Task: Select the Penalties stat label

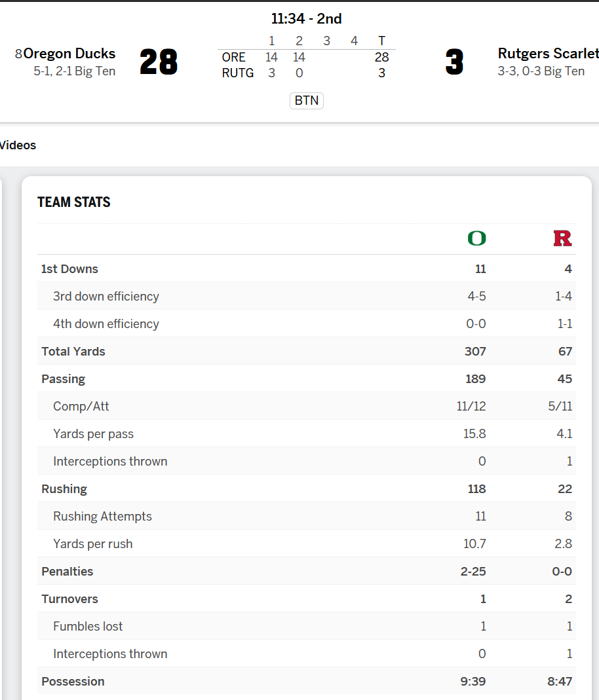Action: tap(67, 572)
